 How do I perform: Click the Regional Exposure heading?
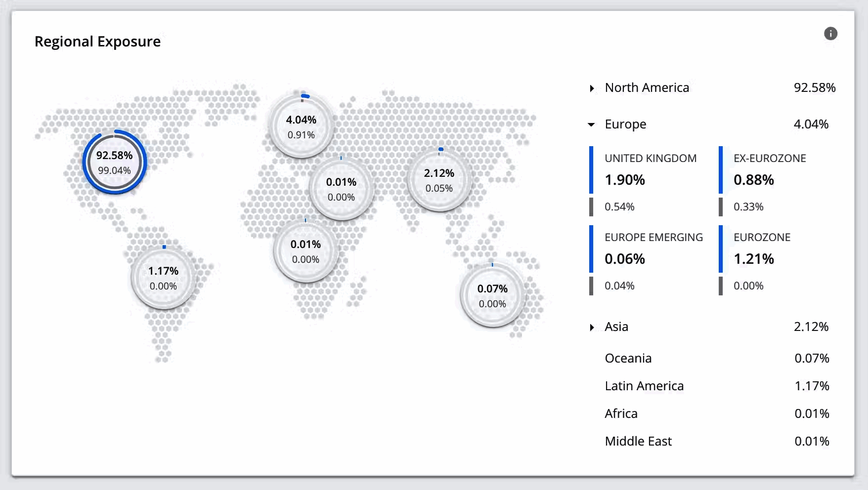coord(97,41)
